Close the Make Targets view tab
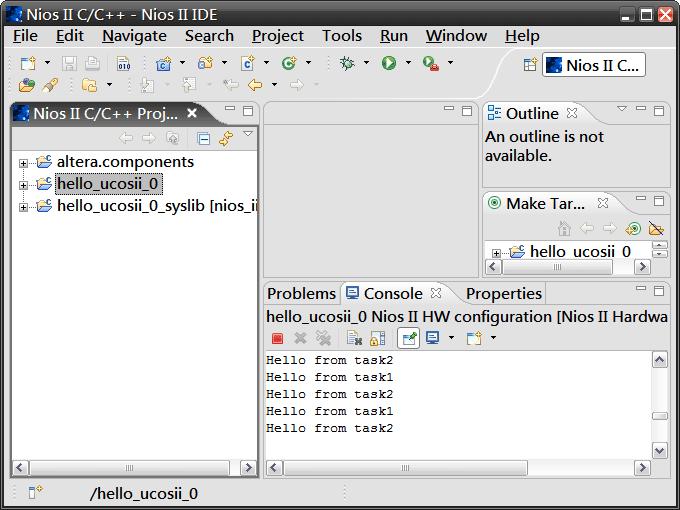Image resolution: width=680 pixels, height=510 pixels. tap(602, 203)
